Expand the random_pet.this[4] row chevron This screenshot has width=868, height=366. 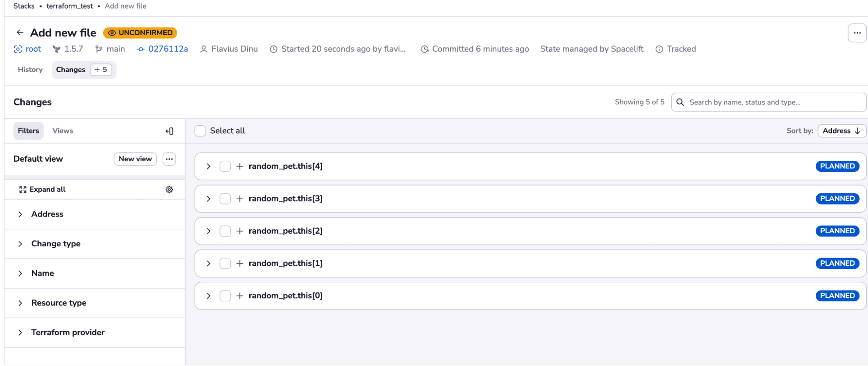pos(208,166)
